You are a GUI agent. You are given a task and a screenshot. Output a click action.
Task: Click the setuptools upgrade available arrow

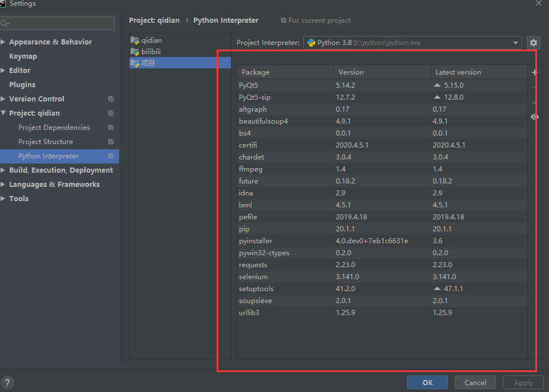(x=437, y=288)
